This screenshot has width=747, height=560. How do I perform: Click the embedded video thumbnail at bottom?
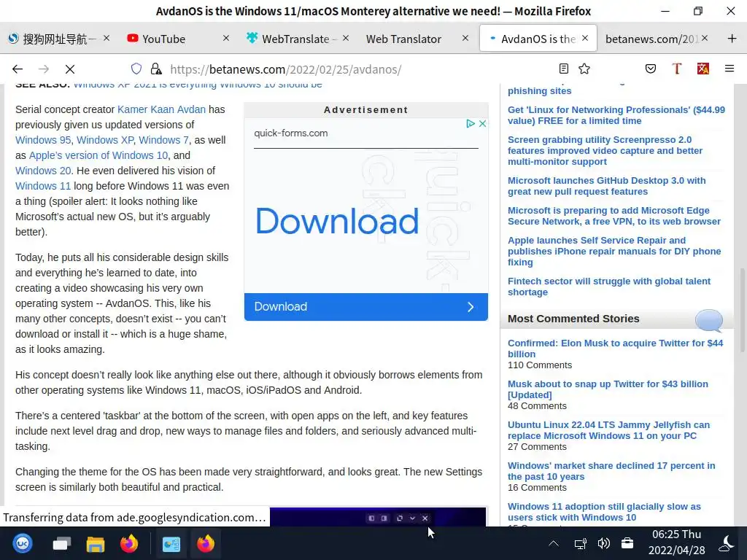378,517
